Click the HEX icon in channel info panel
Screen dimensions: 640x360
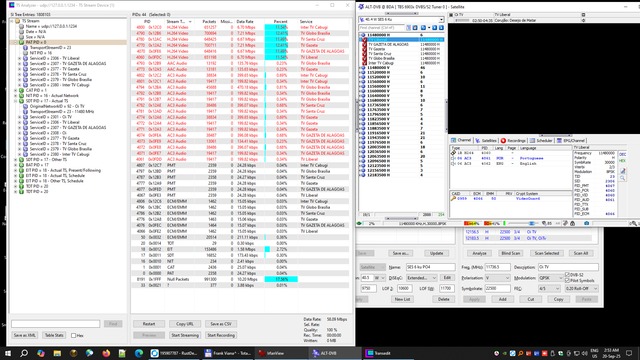click(x=622, y=161)
